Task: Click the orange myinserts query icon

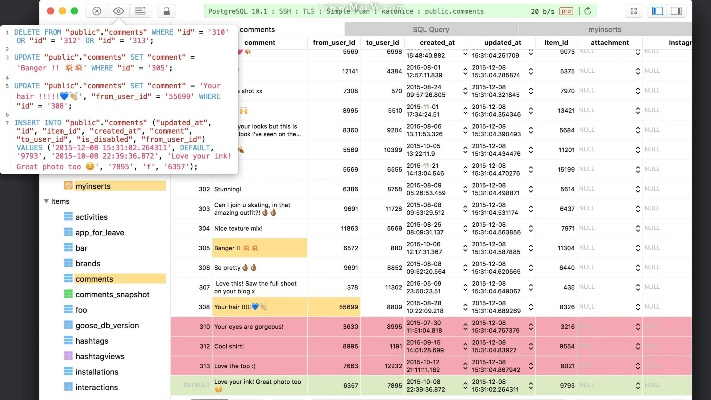Action: [69, 186]
